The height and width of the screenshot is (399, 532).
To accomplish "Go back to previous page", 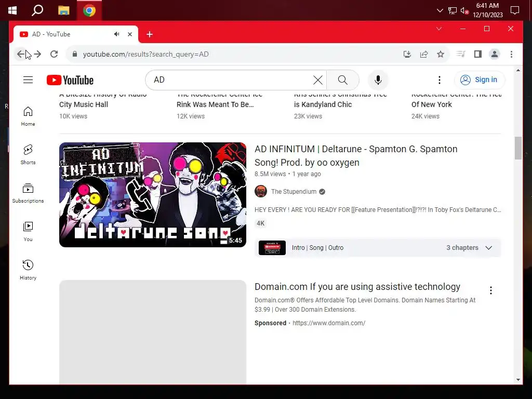I will 21,54.
